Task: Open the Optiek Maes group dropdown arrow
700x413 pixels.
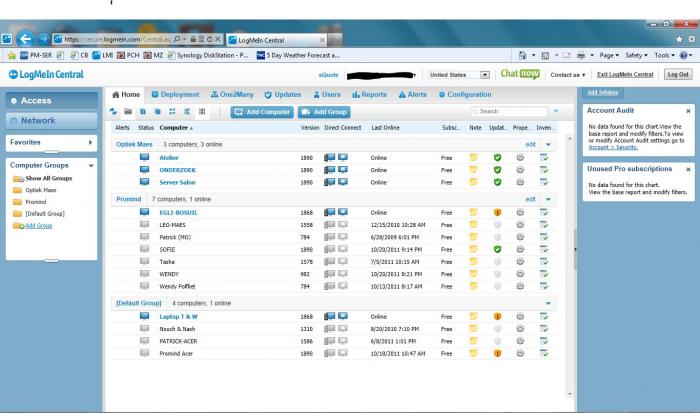Action: pos(548,145)
